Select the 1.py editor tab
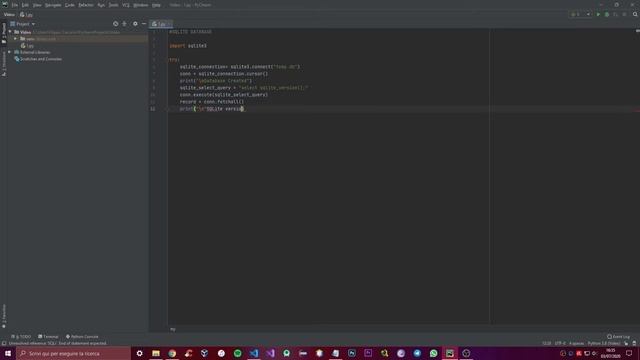Viewport: 640px width, 360px height. coord(161,24)
